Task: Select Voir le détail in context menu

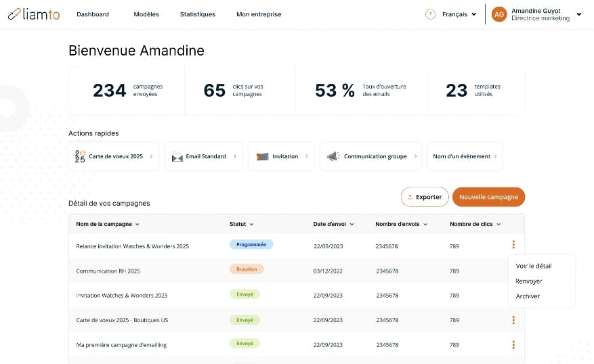Action: coord(534,266)
